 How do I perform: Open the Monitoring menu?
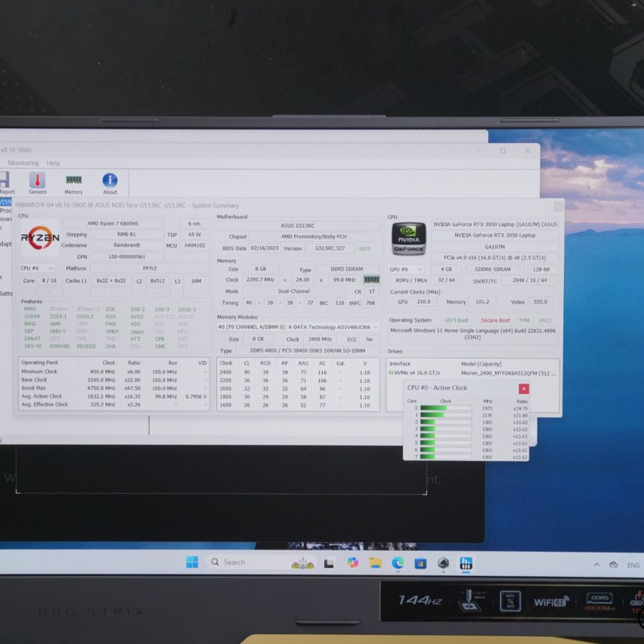tap(24, 163)
